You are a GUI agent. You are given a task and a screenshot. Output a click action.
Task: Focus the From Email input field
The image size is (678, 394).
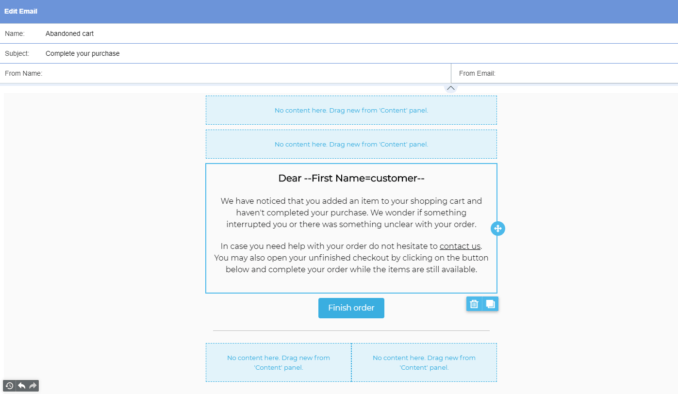point(565,73)
